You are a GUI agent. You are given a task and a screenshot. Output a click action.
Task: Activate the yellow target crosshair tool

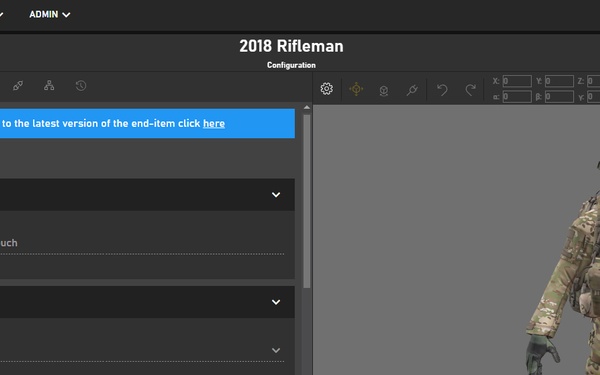(356, 89)
